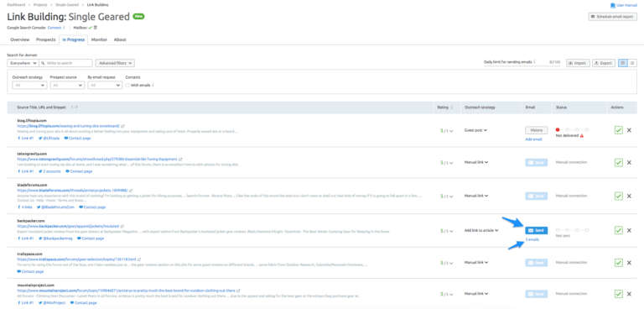Change blog.liftopia.com 'Guest post' strategy dropdown

pos(475,130)
